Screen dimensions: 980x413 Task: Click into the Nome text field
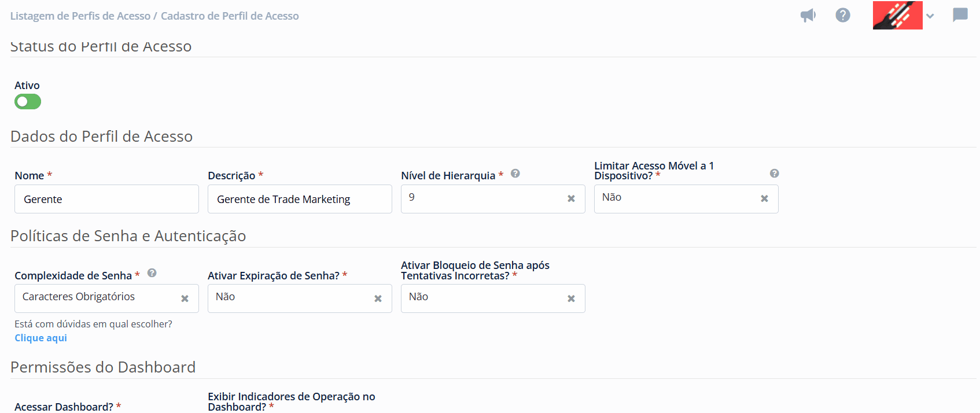tap(106, 199)
